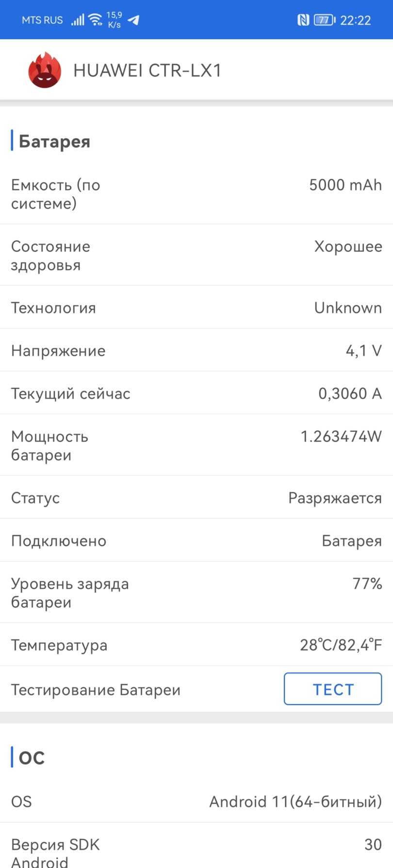393x868 pixels.
Task: Tap the Температура row
Action: pyautogui.click(x=196, y=645)
